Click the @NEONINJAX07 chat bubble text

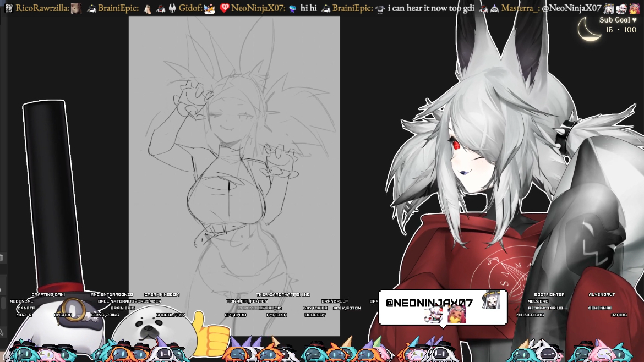(429, 303)
